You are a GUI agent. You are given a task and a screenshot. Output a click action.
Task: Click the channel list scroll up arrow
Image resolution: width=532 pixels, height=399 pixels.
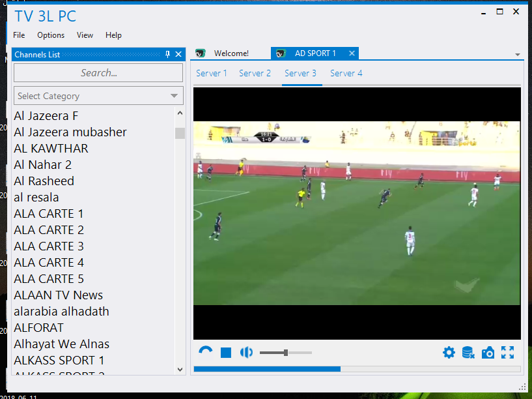[x=180, y=113]
